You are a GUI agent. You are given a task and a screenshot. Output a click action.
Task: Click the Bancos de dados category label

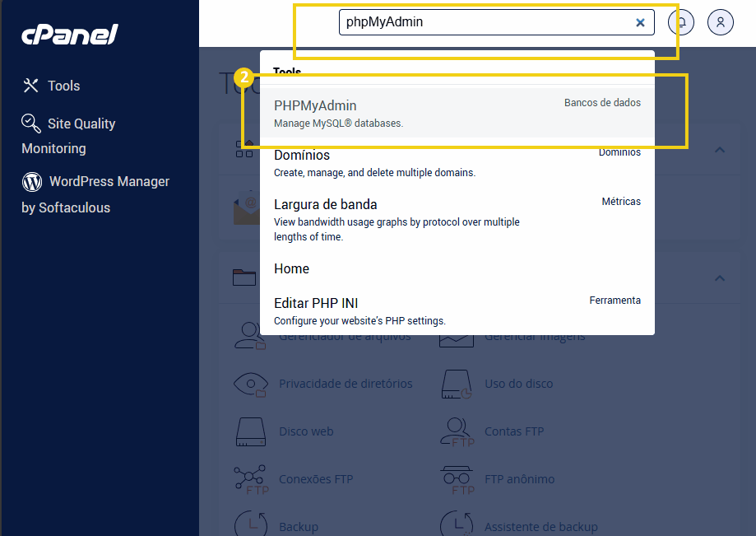click(602, 103)
